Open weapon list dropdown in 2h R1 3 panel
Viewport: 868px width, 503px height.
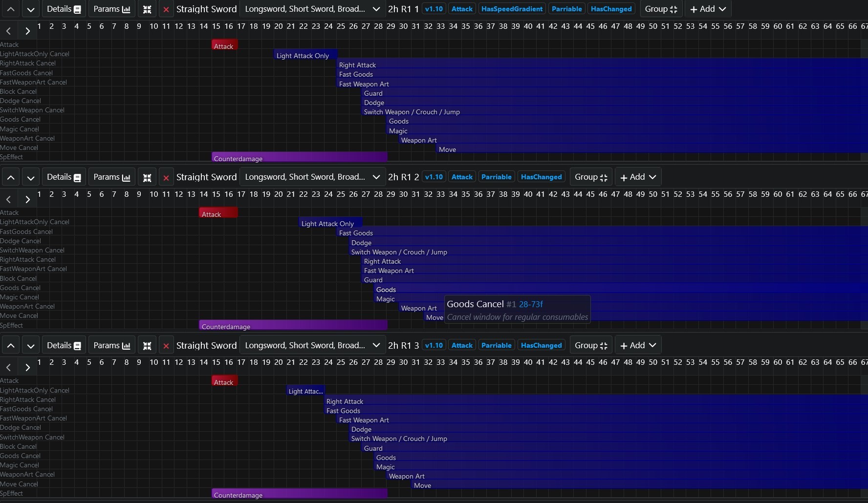[x=312, y=346]
